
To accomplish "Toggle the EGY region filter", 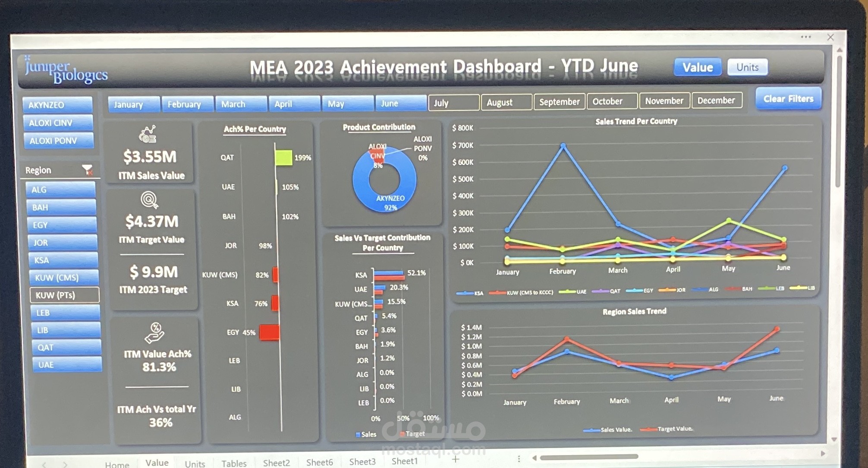I will (x=62, y=225).
